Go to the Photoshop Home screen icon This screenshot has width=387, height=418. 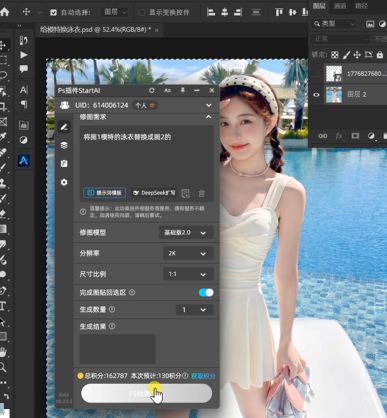pyautogui.click(x=4, y=12)
